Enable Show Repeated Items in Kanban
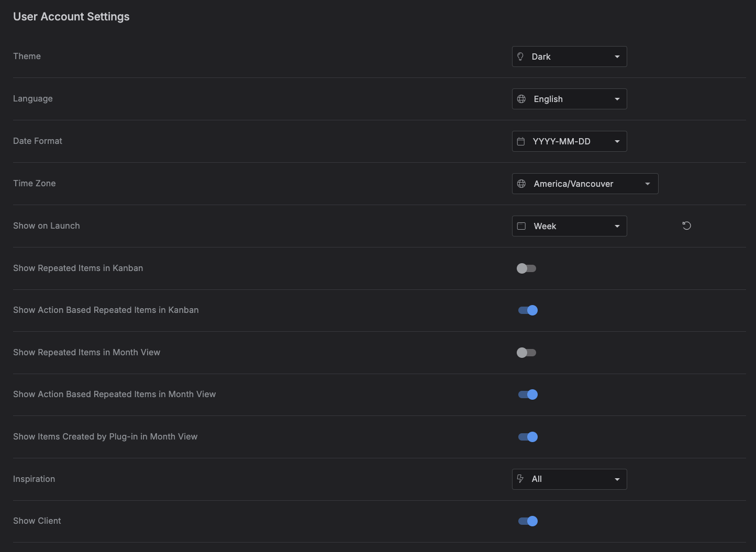Viewport: 756px width, 552px height. 527,268
